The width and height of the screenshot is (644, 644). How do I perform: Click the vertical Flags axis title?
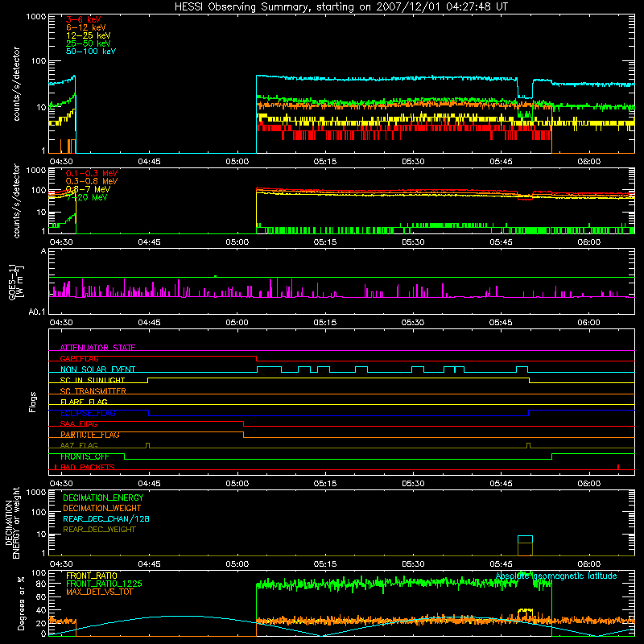(33, 402)
